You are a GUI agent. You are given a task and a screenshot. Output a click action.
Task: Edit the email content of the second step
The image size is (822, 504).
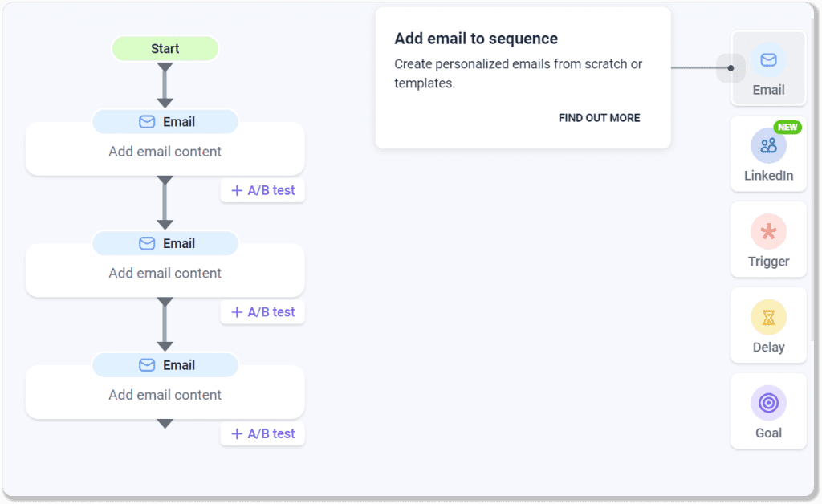click(x=165, y=273)
